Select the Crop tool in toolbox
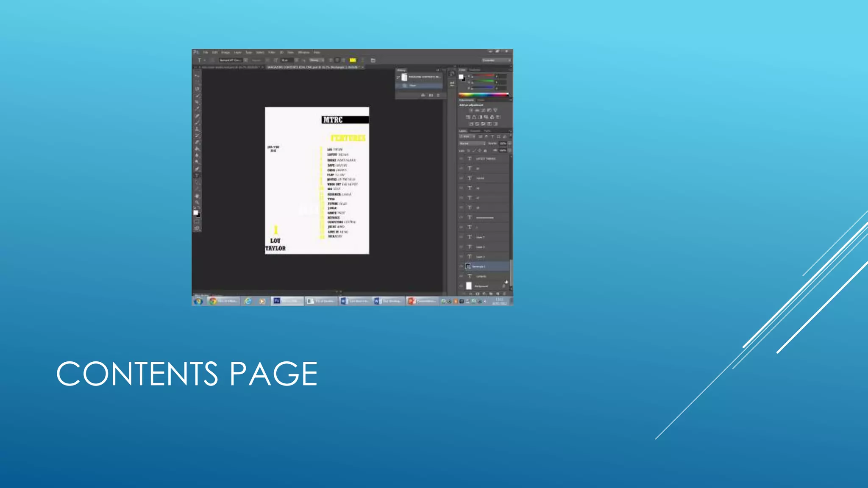 (197, 102)
